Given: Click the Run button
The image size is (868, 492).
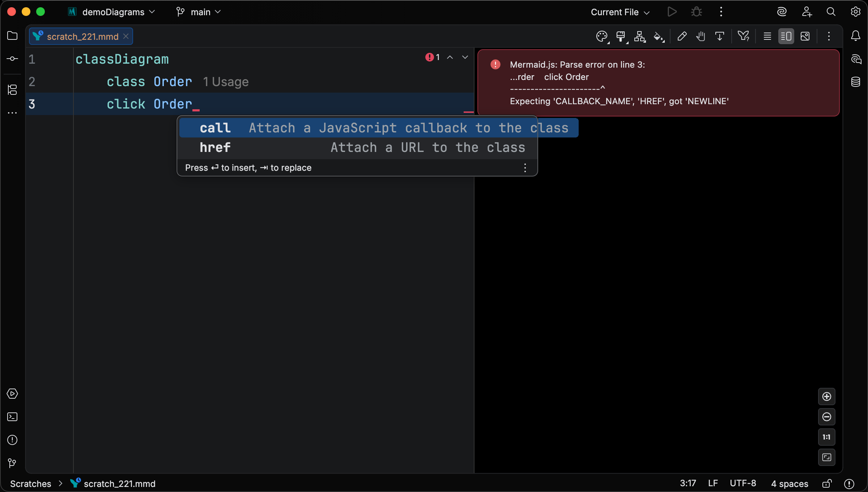Looking at the screenshot, I should click(672, 12).
